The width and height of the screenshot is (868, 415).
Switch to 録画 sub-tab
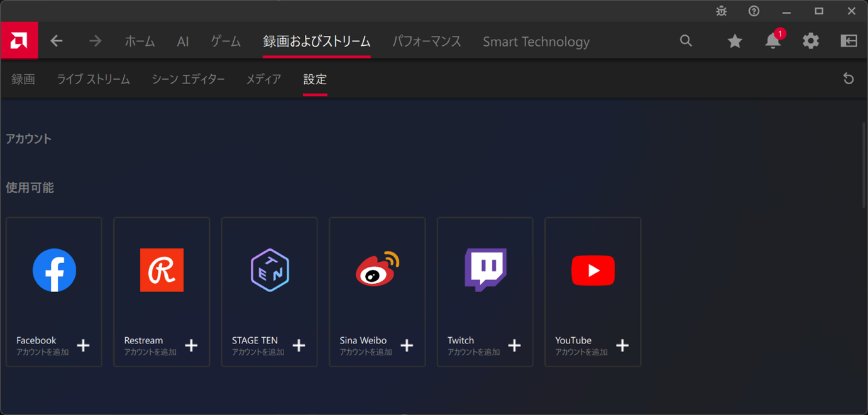pos(23,79)
